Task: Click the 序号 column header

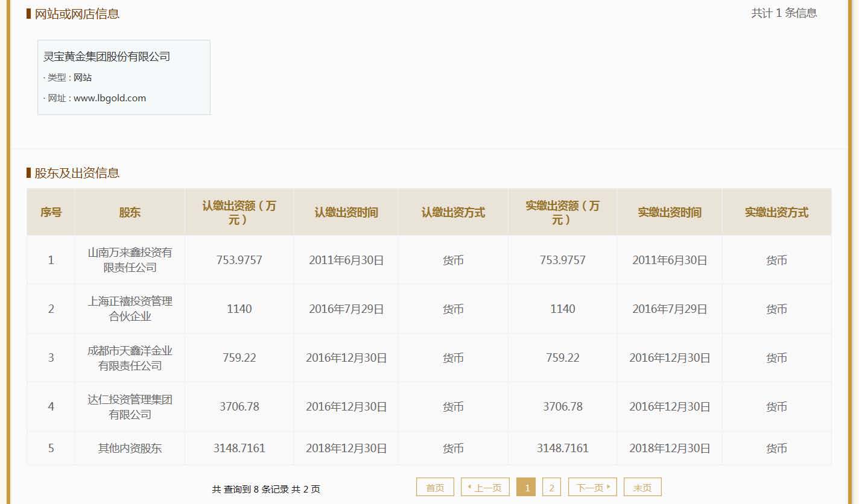Action: (51, 212)
